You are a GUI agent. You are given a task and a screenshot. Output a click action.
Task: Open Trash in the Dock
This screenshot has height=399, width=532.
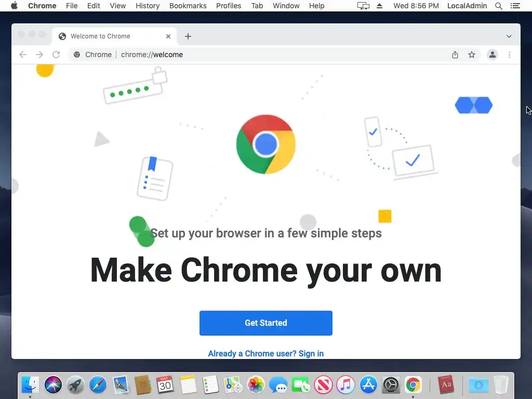tap(501, 385)
